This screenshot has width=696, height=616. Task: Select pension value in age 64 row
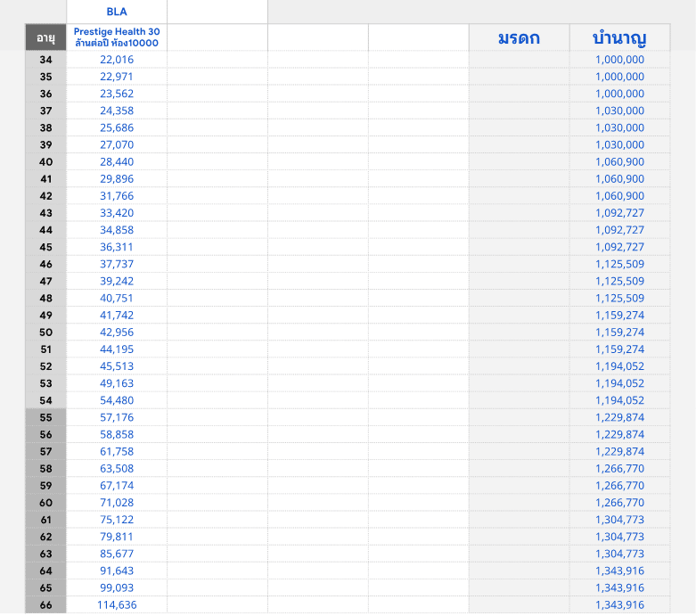619,571
